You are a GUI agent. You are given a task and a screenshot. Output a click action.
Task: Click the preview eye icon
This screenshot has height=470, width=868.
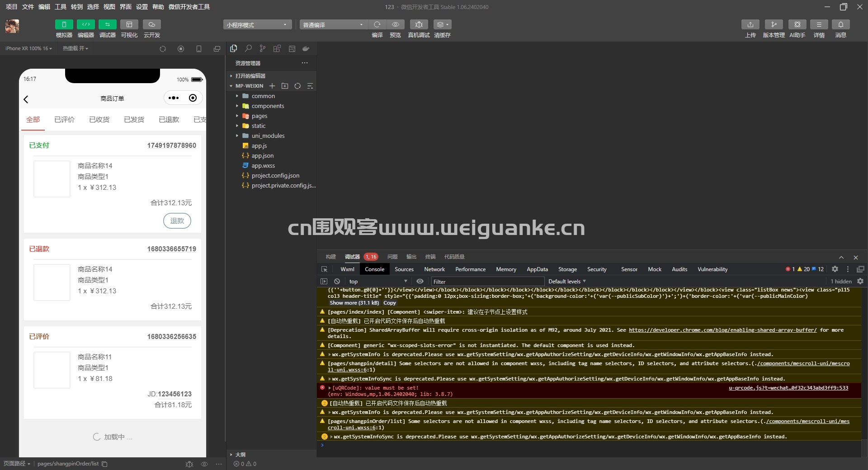click(395, 24)
